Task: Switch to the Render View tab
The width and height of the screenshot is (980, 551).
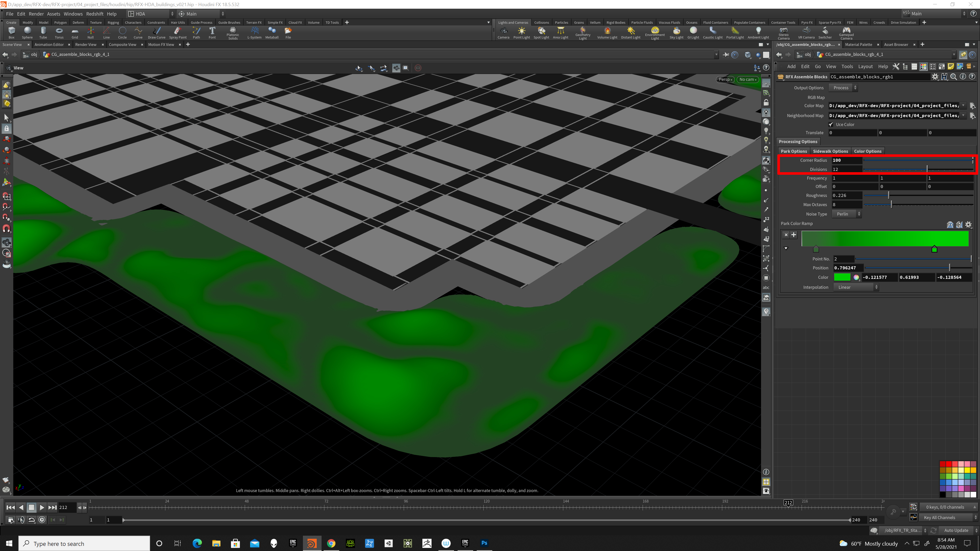Action: pyautogui.click(x=85, y=44)
